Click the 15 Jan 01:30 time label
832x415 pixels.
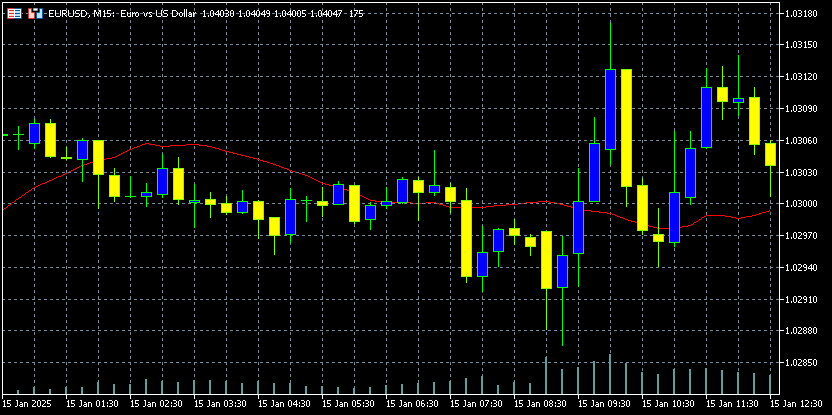[92, 404]
